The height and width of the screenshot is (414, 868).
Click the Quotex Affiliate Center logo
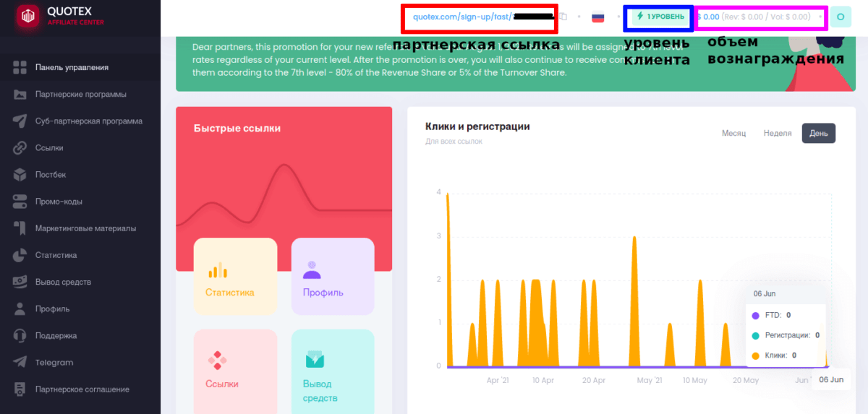pyautogui.click(x=59, y=17)
